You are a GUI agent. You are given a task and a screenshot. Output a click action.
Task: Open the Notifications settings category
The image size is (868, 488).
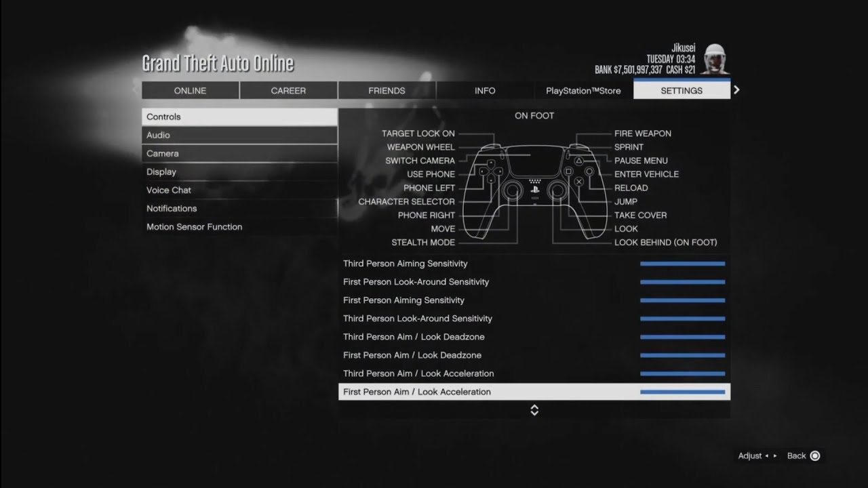[239, 208]
